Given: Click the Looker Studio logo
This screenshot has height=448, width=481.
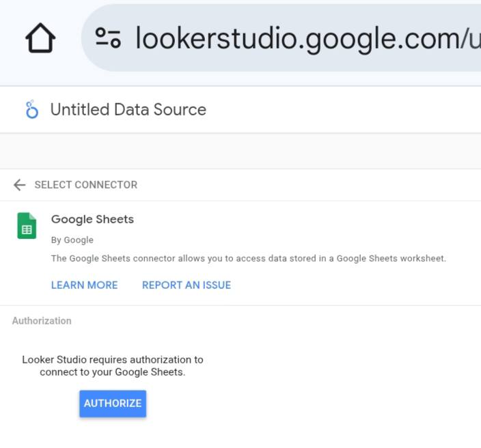Looking at the screenshot, I should [x=31, y=110].
